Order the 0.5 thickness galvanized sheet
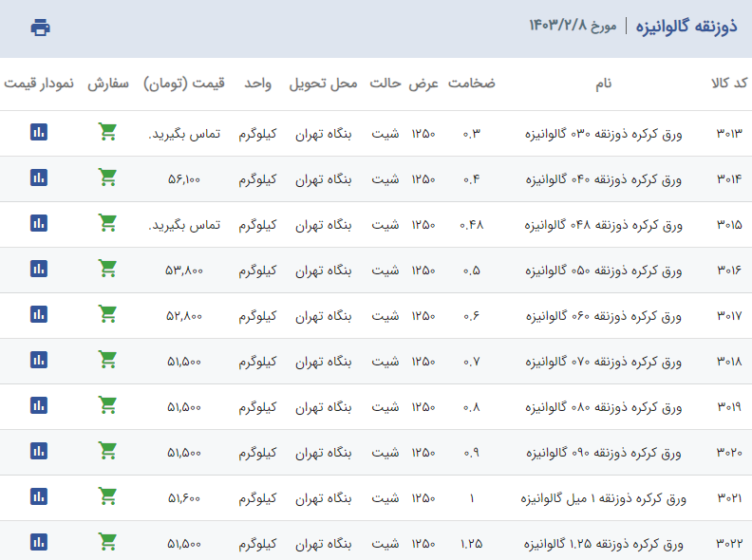 108,269
